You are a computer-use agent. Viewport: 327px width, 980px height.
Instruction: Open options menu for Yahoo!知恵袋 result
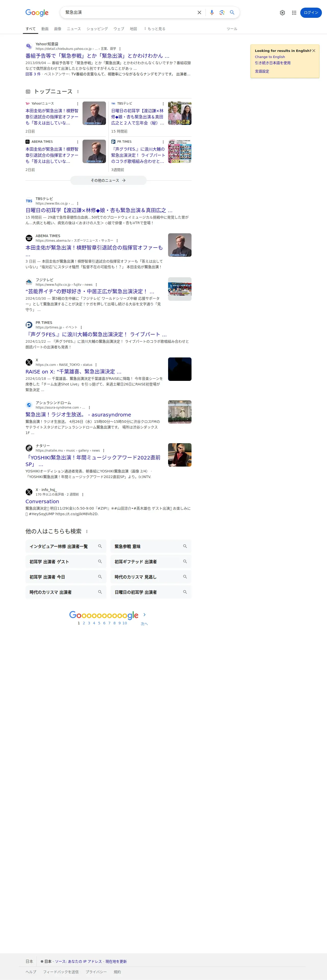tap(120, 49)
